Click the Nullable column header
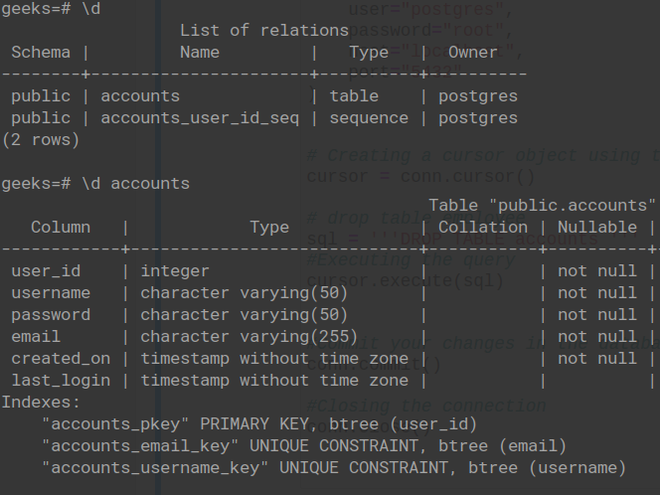 click(597, 227)
